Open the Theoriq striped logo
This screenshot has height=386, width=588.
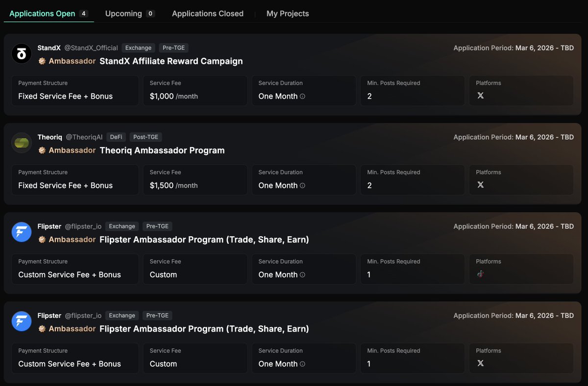click(22, 143)
